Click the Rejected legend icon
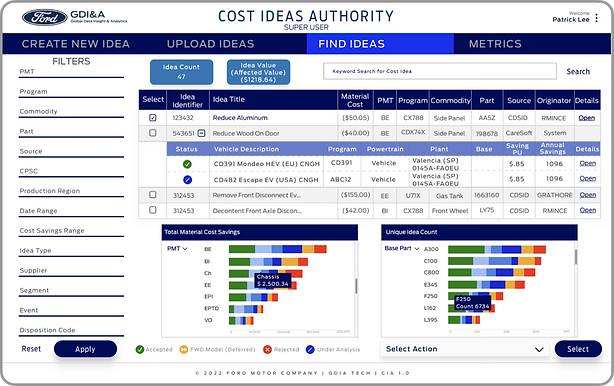The image size is (614, 386). tap(267, 350)
